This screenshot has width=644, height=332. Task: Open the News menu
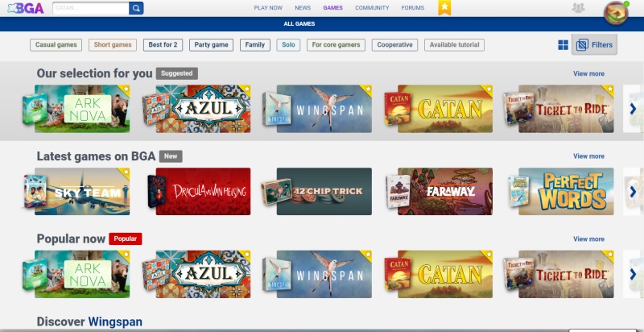coord(303,8)
